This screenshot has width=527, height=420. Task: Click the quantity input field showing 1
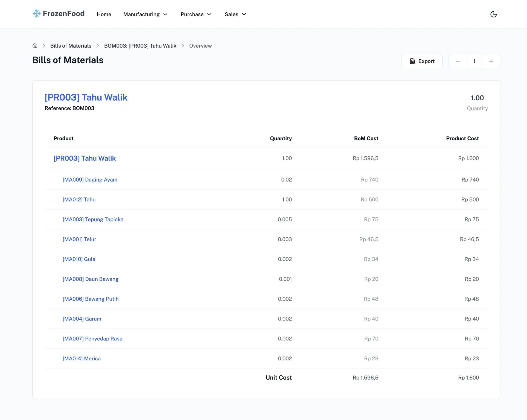(x=474, y=61)
